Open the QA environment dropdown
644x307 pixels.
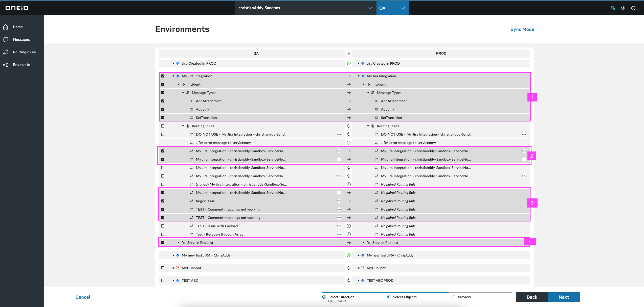coord(392,8)
